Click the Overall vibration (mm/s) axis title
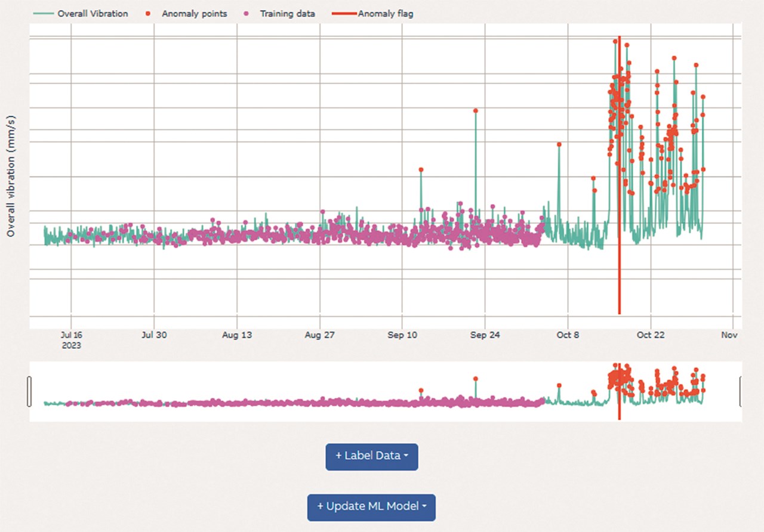 [11, 177]
